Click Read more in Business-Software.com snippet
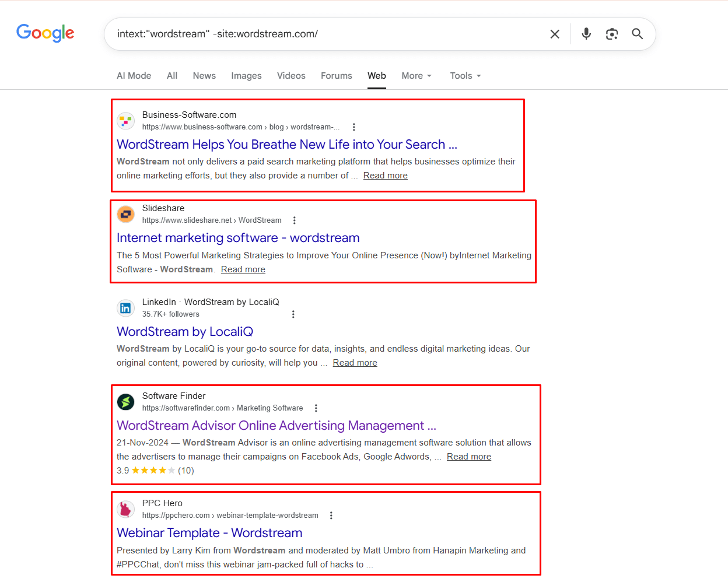Image resolution: width=728 pixels, height=582 pixels. tap(386, 176)
